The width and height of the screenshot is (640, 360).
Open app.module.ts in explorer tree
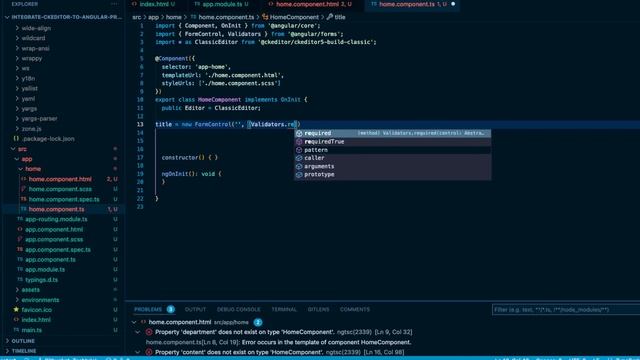[45, 269]
